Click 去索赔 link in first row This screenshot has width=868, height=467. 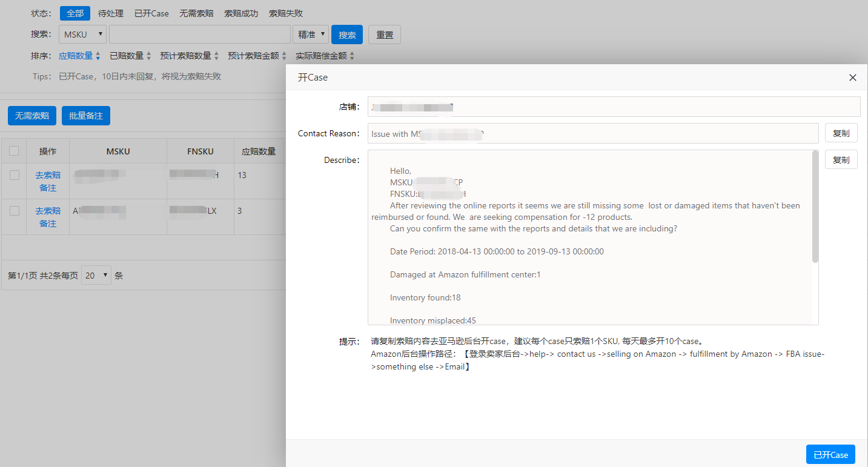(x=48, y=175)
